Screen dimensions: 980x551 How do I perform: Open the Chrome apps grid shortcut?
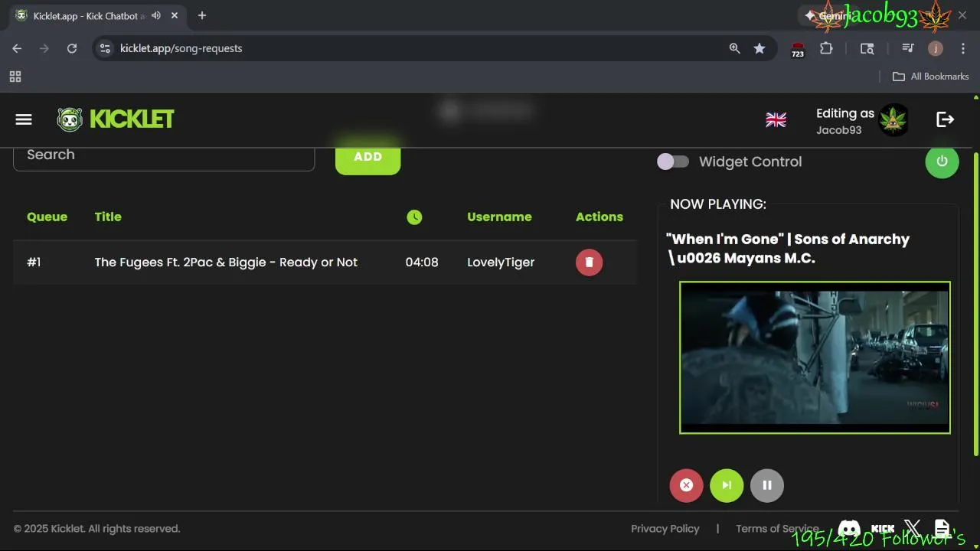15,77
